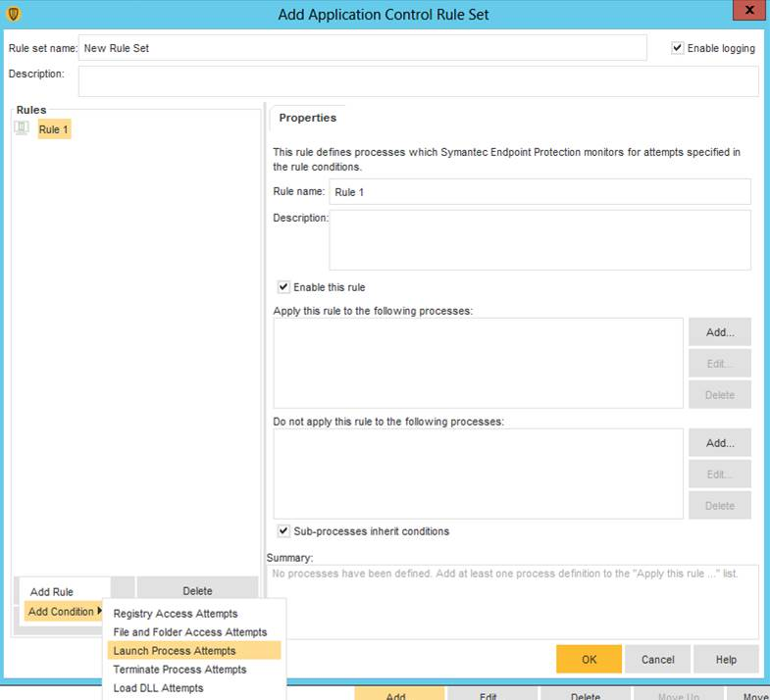Click the rule Description text area
The width and height of the screenshot is (770, 700).
coord(539,240)
